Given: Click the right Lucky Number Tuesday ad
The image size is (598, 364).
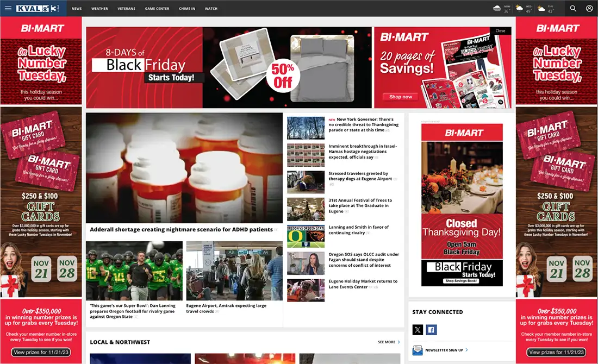Looking at the screenshot, I should 557,190.
